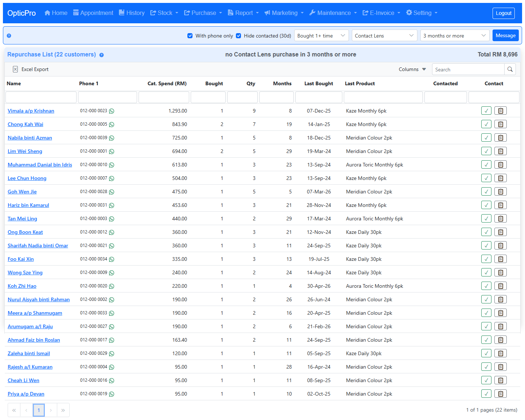Screen dimensions: 525x420
Task: Open customer Muhammad Danial bin Idris link
Action: coord(40,165)
